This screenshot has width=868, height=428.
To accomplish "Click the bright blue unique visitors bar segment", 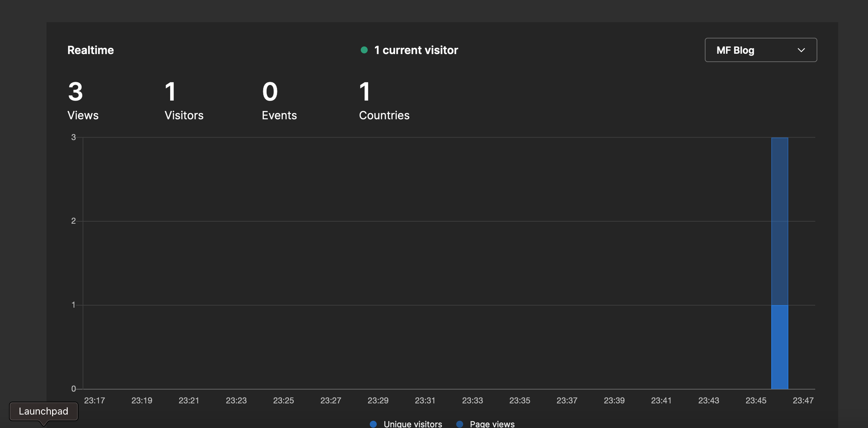I will click(x=779, y=347).
